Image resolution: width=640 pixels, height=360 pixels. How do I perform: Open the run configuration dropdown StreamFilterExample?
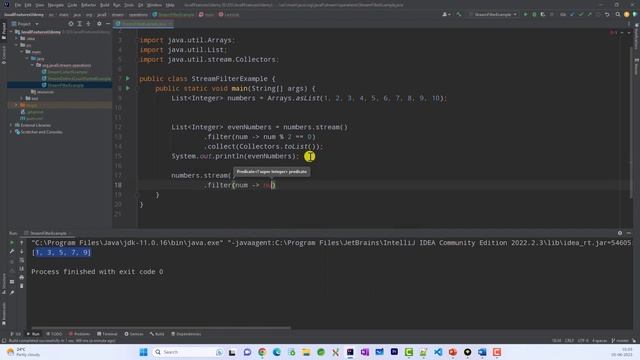(493, 14)
